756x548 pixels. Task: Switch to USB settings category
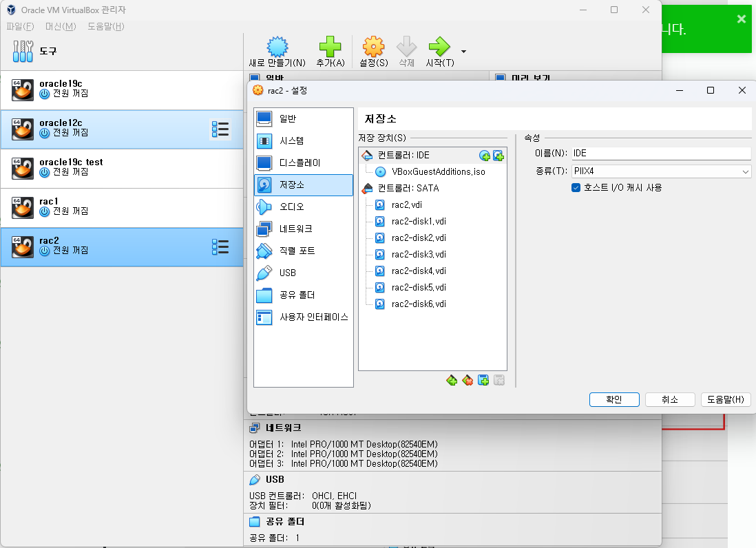[x=303, y=273]
